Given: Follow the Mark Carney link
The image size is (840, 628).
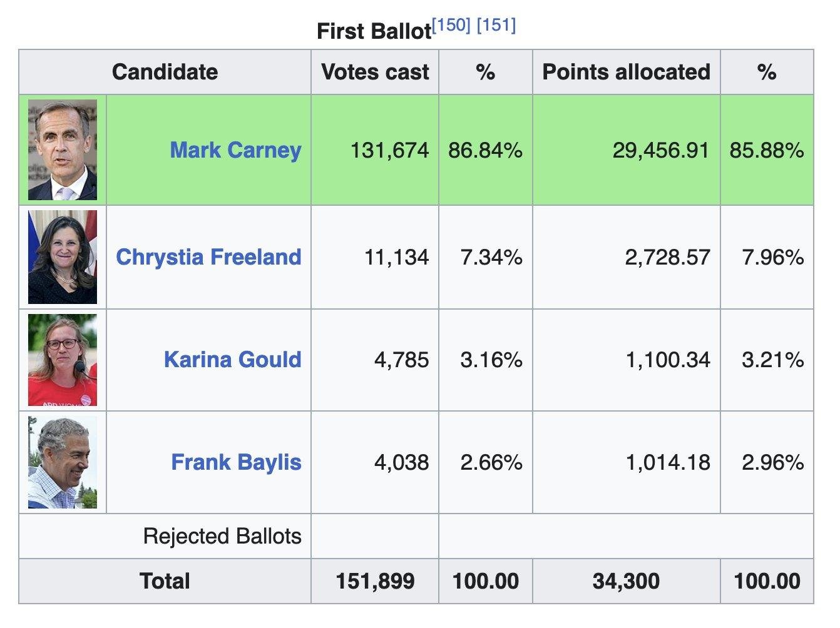Looking at the screenshot, I should click(x=235, y=150).
